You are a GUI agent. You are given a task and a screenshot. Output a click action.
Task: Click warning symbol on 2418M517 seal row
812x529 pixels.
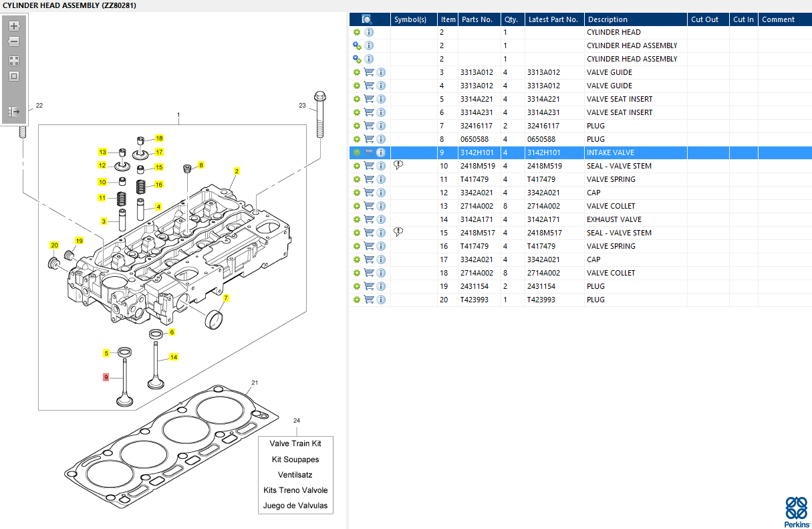click(399, 232)
